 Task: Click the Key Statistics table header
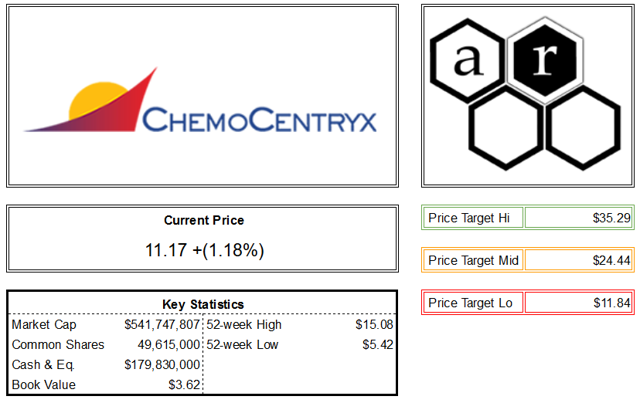click(203, 305)
